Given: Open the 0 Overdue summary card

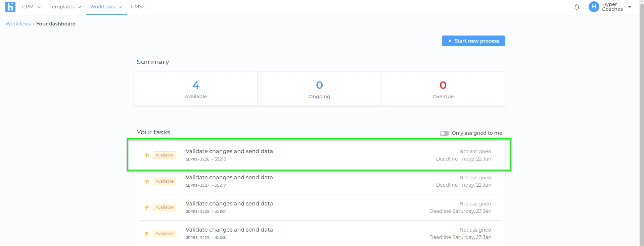Looking at the screenshot, I should point(443,89).
